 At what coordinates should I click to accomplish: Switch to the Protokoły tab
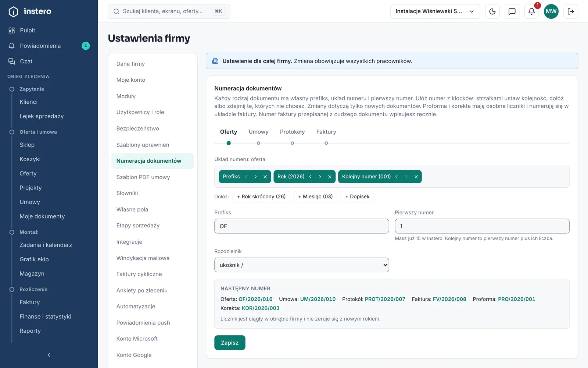coord(292,132)
